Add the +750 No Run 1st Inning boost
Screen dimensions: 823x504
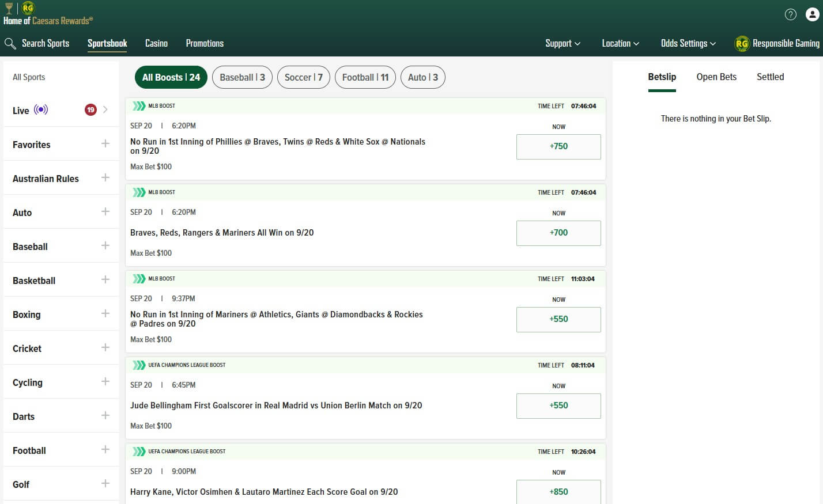pos(558,146)
